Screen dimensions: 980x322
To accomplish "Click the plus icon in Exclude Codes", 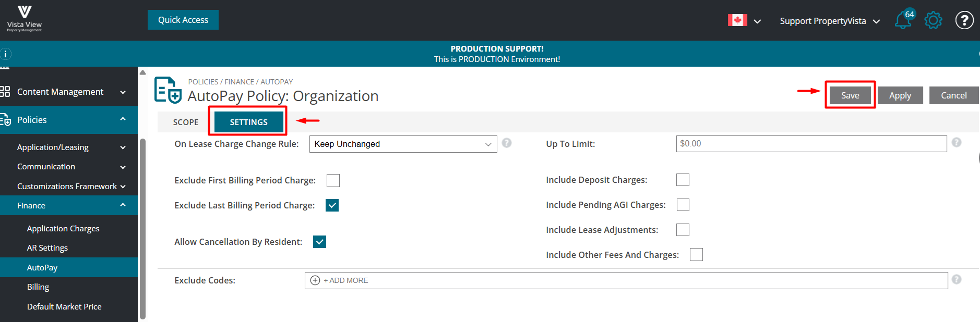I will 315,280.
